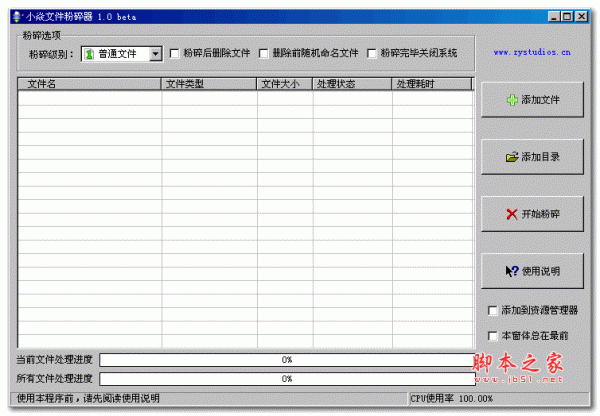Minimize the 小焱文件粉碎器 window
The width and height of the screenshot is (600, 416).
pyautogui.click(x=554, y=16)
